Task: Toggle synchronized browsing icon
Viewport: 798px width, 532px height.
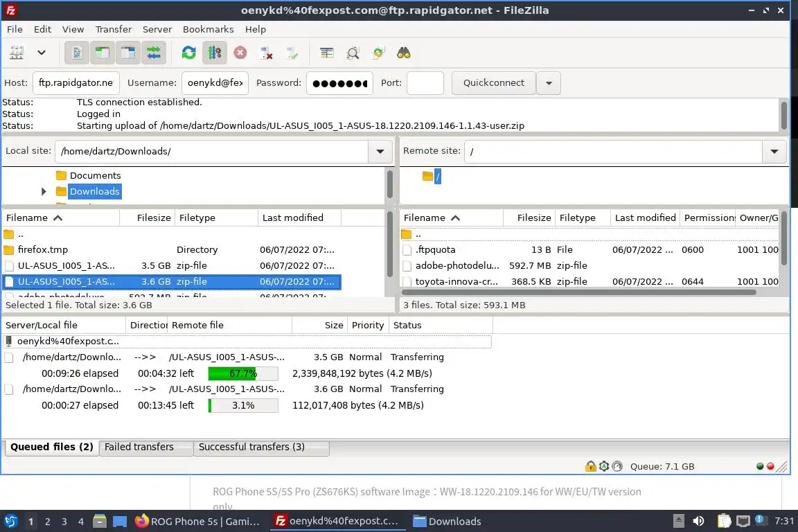Action: 378,53
